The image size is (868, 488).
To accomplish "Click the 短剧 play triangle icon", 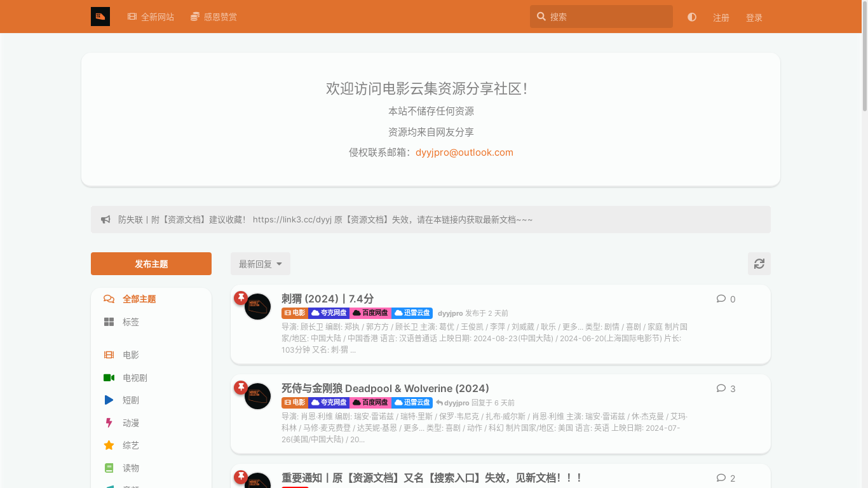I will coord(109,400).
